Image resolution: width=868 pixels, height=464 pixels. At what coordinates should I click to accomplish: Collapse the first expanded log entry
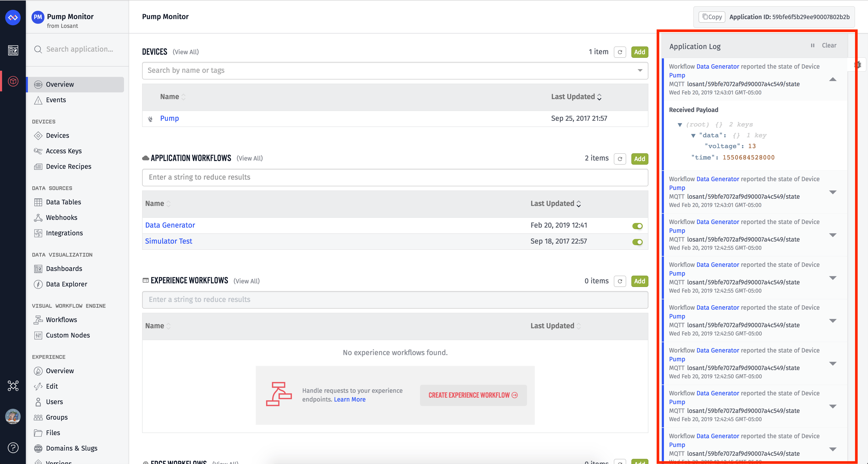[x=833, y=79]
